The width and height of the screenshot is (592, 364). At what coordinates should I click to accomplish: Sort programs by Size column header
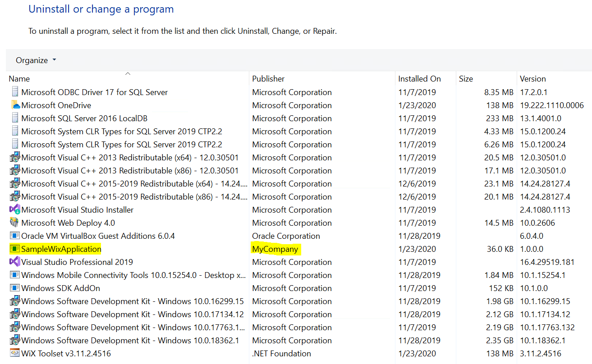tap(466, 79)
